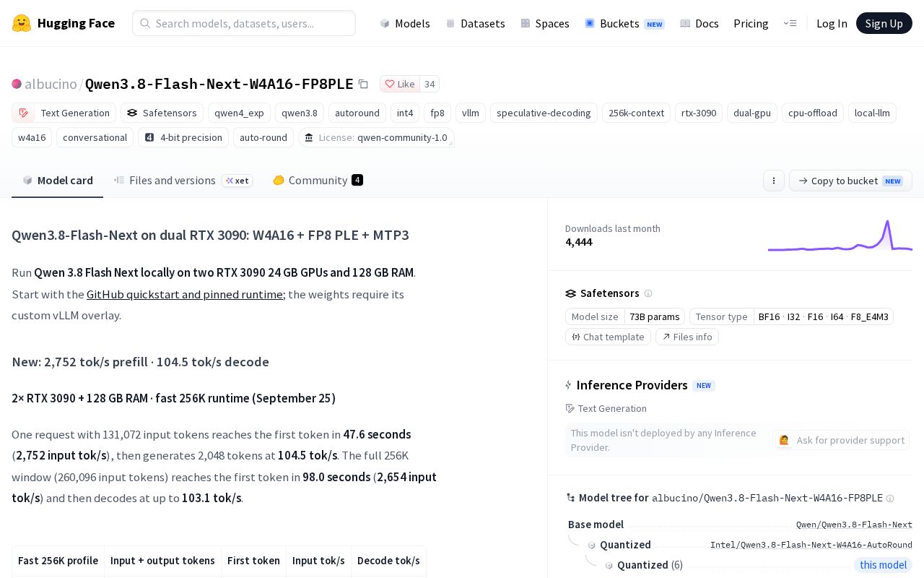Open the albucino user avatar

point(17,85)
